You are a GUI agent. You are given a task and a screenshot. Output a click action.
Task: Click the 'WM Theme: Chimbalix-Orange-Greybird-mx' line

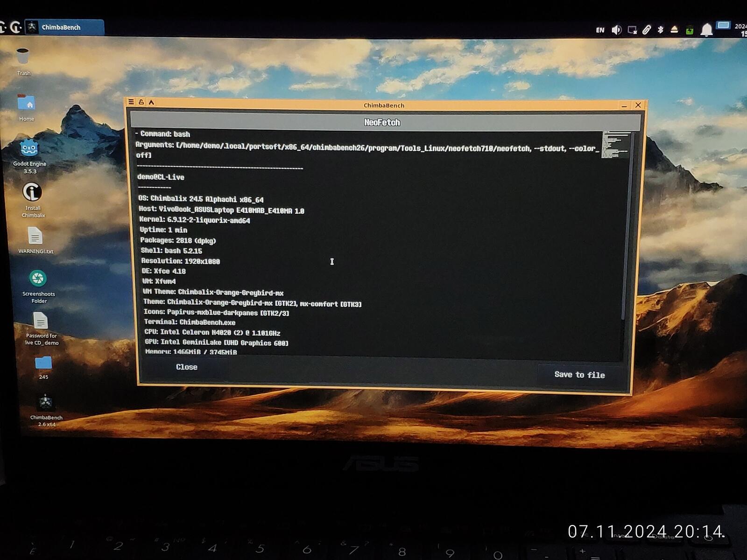213,292
